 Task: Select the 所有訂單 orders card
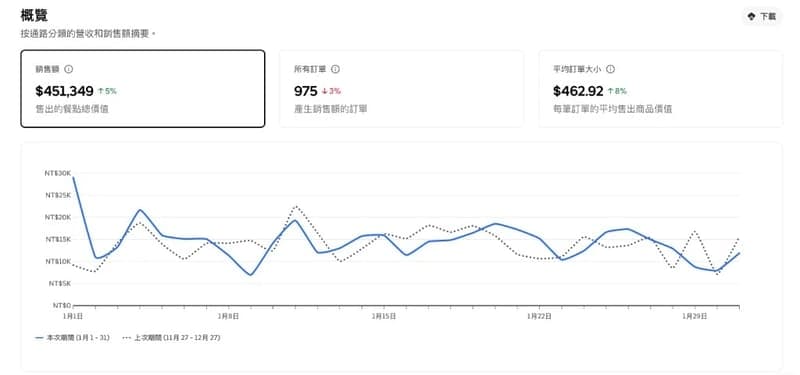[402, 89]
